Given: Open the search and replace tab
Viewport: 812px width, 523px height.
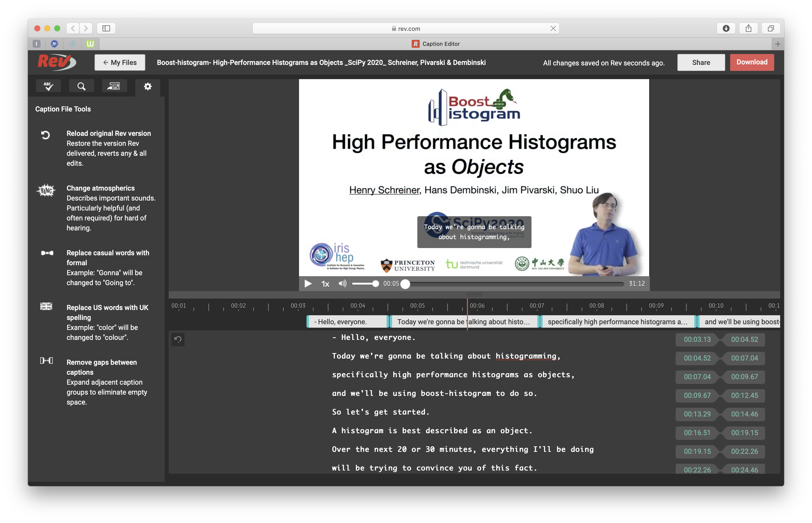Looking at the screenshot, I should click(81, 86).
